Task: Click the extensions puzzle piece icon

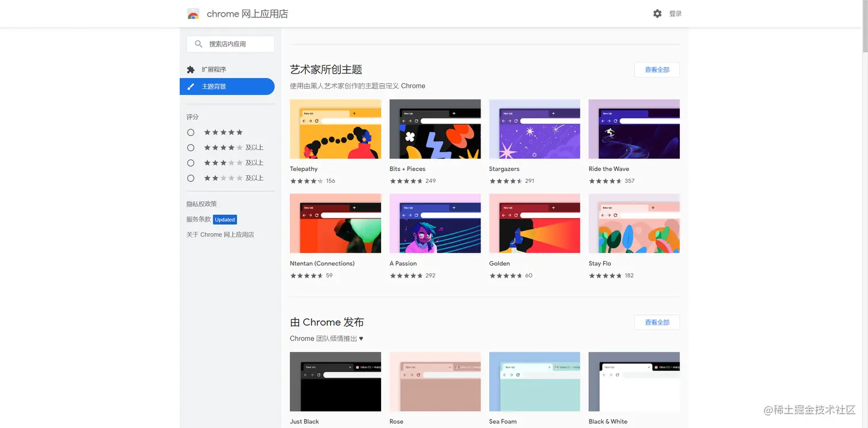Action: click(191, 69)
